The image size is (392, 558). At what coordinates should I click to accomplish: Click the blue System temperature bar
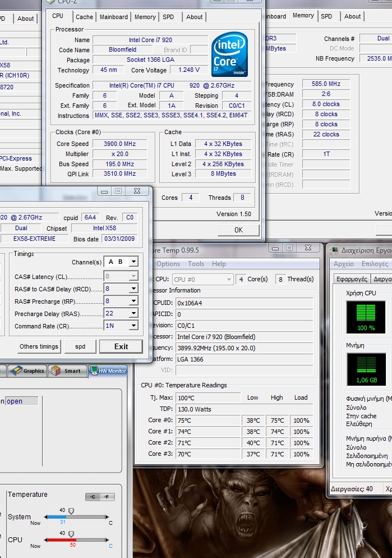pyautogui.click(x=57, y=516)
